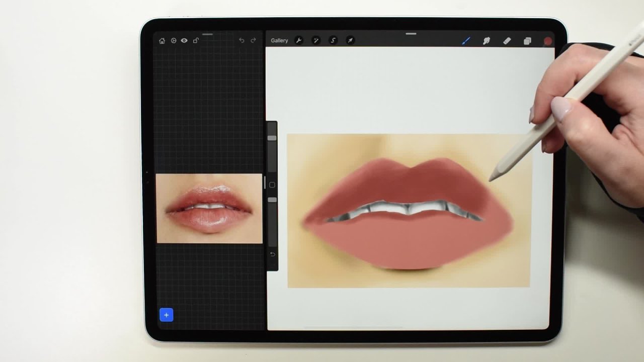This screenshot has width=644, height=362.
Task: Choose the Smudge finger tool
Action: click(487, 41)
